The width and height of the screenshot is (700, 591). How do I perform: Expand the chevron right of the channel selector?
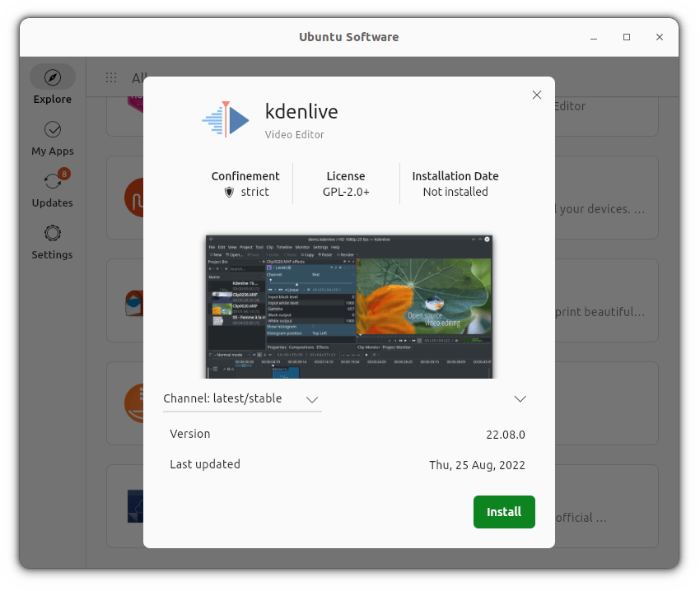[520, 398]
